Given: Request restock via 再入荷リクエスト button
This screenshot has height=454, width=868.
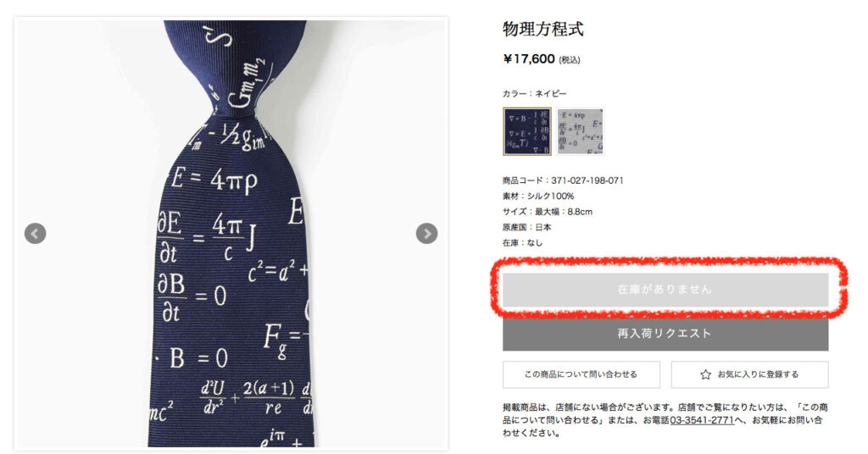Looking at the screenshot, I should 665,334.
